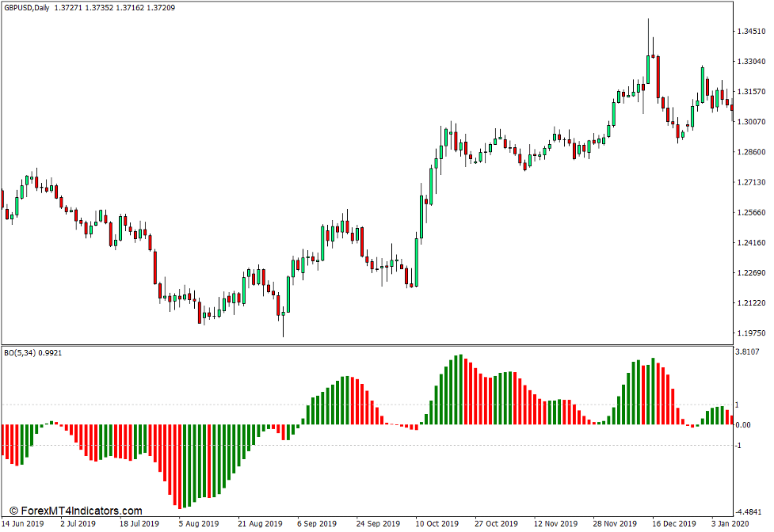
Task: Select the 1.19750 lowest price label
Action: [x=749, y=332]
